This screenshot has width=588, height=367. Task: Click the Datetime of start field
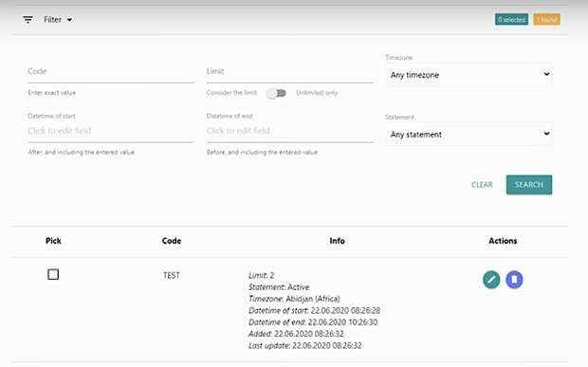click(x=111, y=131)
